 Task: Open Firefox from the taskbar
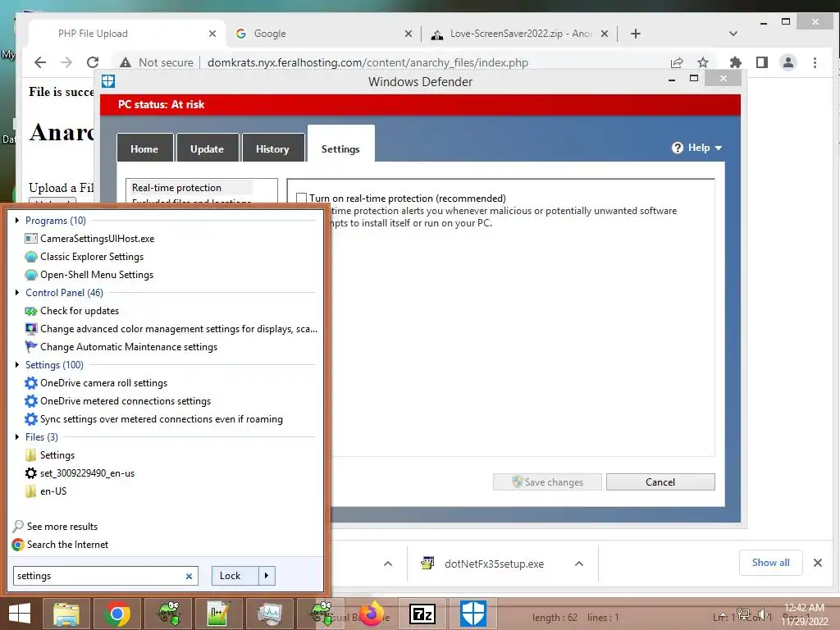click(372, 614)
